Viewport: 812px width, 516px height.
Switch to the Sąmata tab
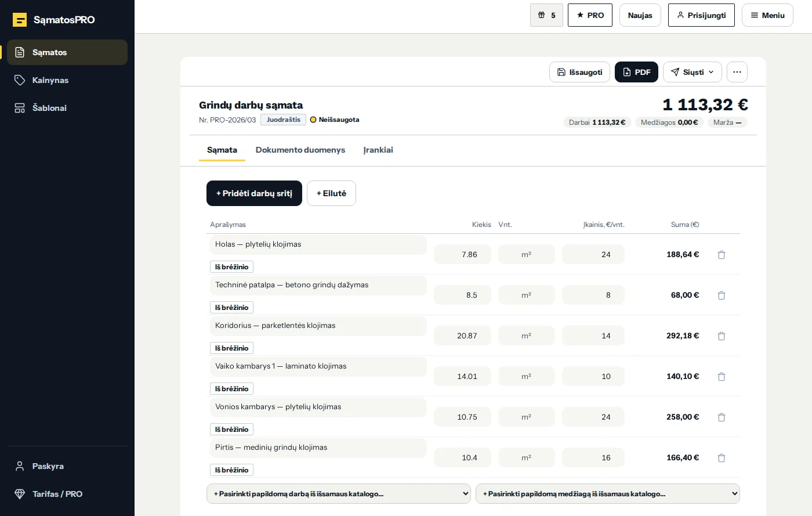point(222,150)
